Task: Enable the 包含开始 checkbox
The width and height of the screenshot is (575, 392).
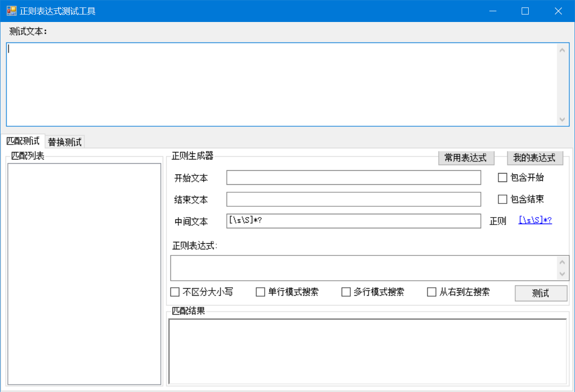Action: pyautogui.click(x=502, y=178)
